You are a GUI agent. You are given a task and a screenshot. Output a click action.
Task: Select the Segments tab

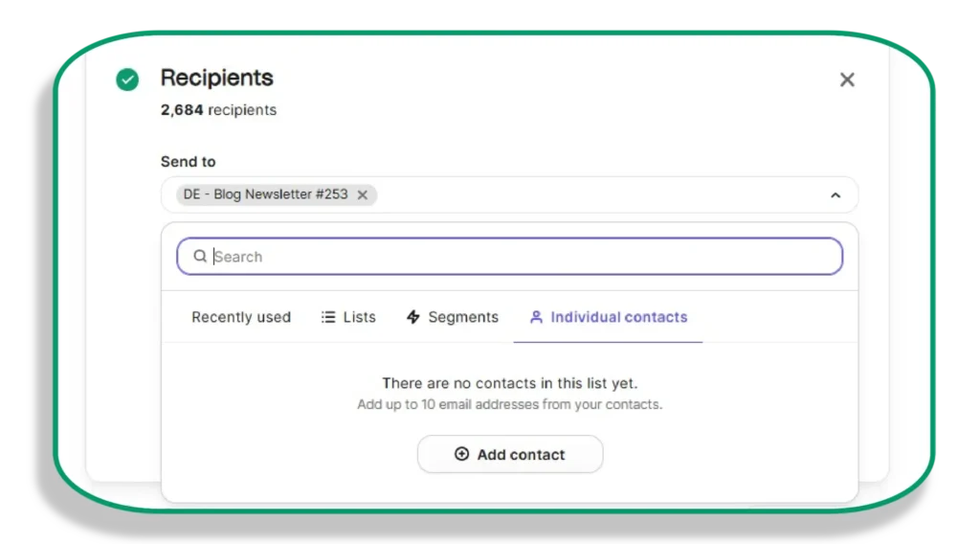point(453,317)
